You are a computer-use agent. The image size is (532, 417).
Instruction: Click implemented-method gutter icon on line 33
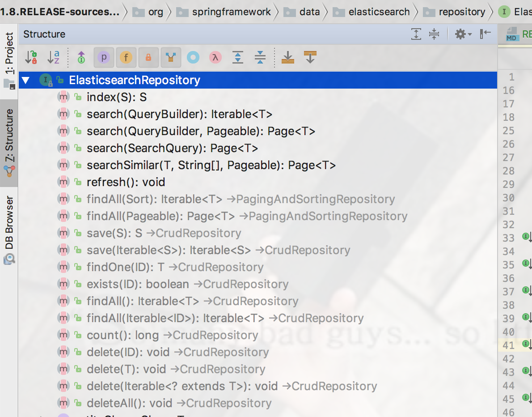[527, 237]
